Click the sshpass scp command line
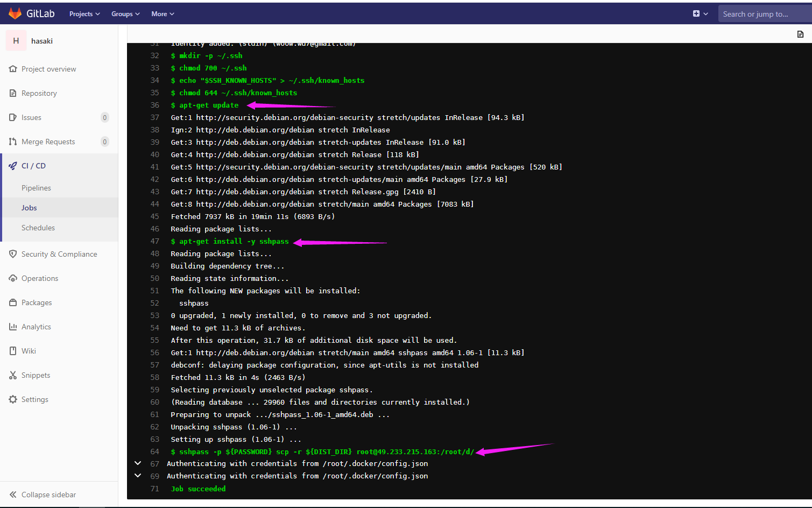The width and height of the screenshot is (812, 508). coord(322,451)
